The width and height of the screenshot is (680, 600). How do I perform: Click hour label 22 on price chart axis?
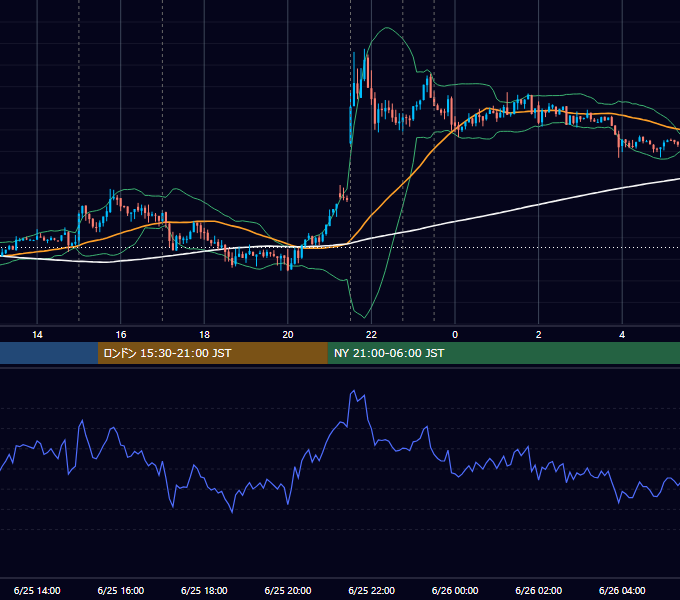[371, 335]
